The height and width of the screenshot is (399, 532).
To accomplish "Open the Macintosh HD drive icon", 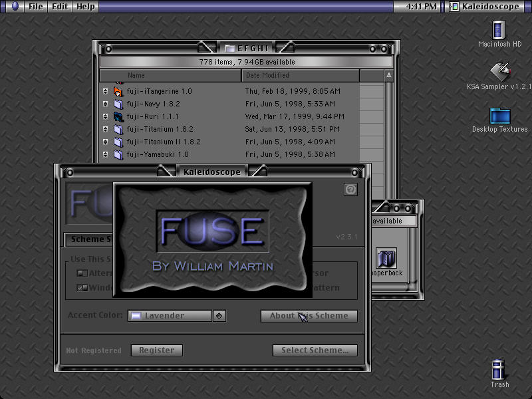I will tap(499, 30).
